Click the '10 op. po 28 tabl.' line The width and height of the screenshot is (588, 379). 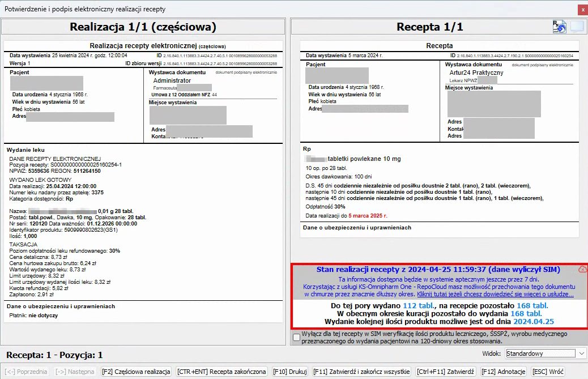pos(326,168)
